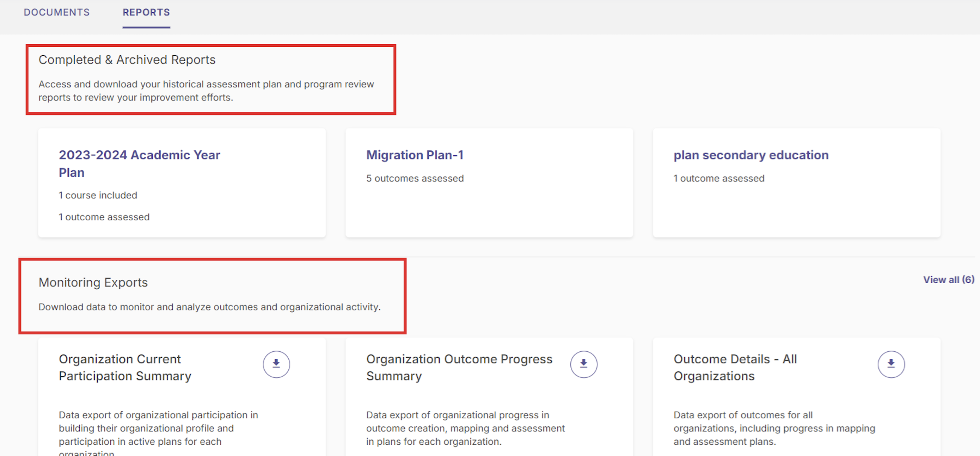This screenshot has height=456, width=980.
Task: Switch to the Documents tab
Action: coord(56,12)
